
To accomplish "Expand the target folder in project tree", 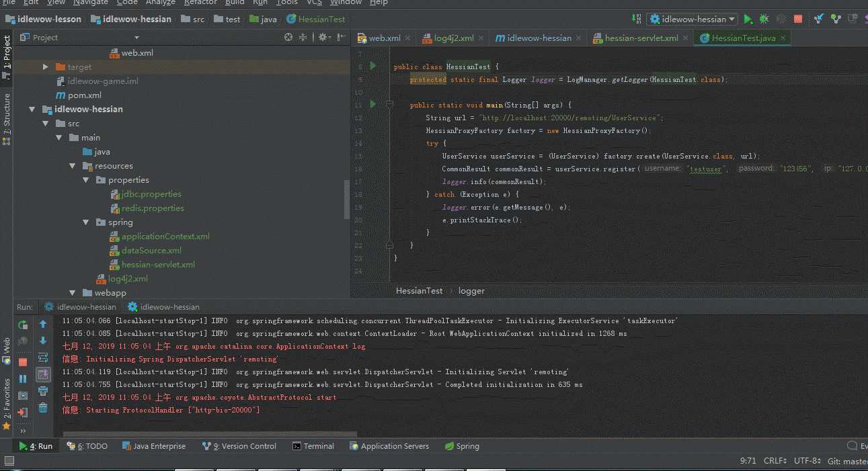I will click(46, 67).
